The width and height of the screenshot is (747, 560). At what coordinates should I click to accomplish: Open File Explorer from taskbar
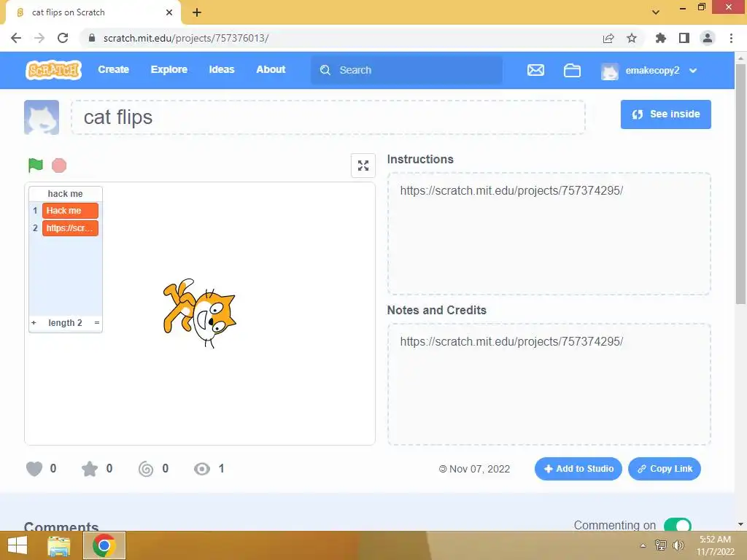pyautogui.click(x=59, y=545)
